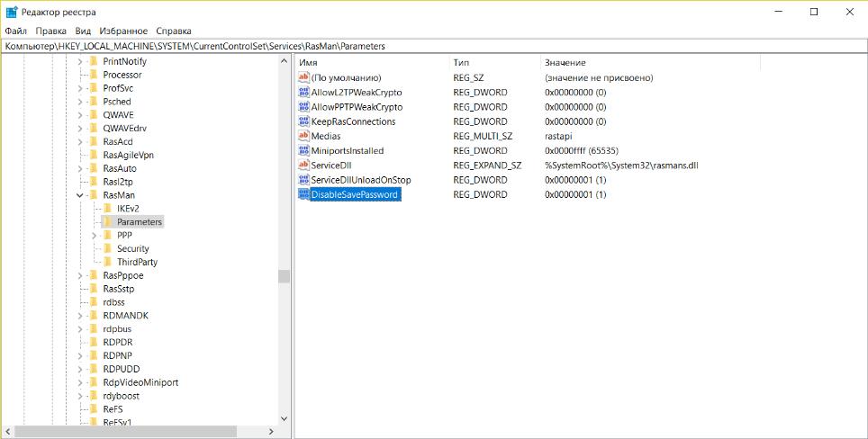Select the rdpbus key

[x=117, y=329]
